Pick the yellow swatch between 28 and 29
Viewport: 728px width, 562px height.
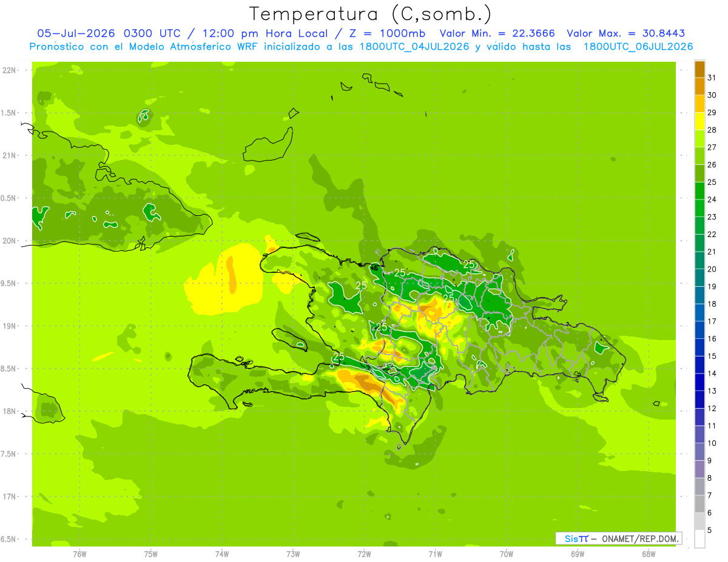699,121
